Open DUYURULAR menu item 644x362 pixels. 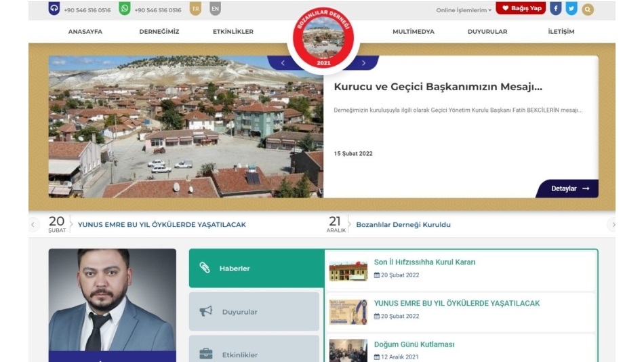pos(487,32)
